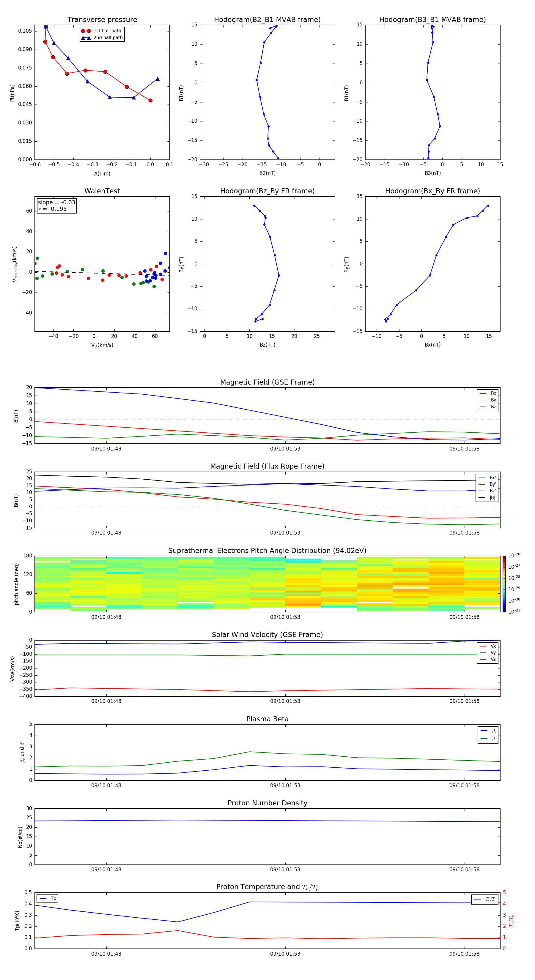Select the "Hodogram(B2_B1 MVAB frame)" title
535x980 pixels.
[267, 20]
